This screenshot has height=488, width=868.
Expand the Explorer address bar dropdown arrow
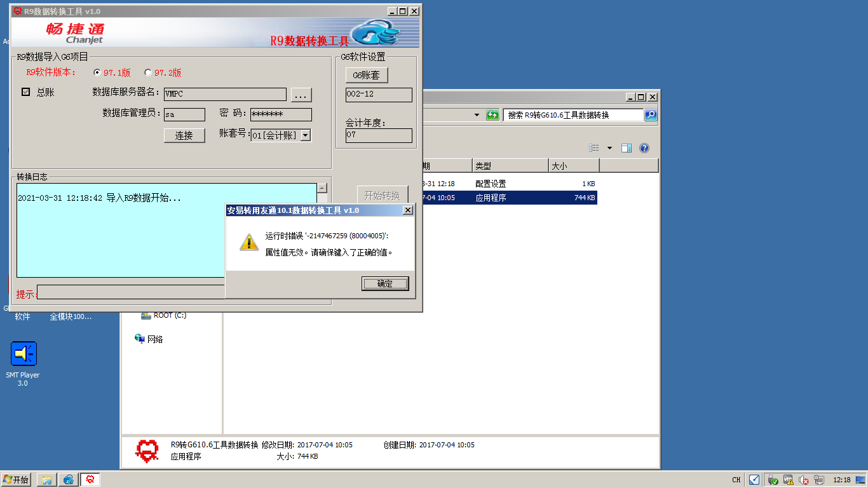[477, 115]
